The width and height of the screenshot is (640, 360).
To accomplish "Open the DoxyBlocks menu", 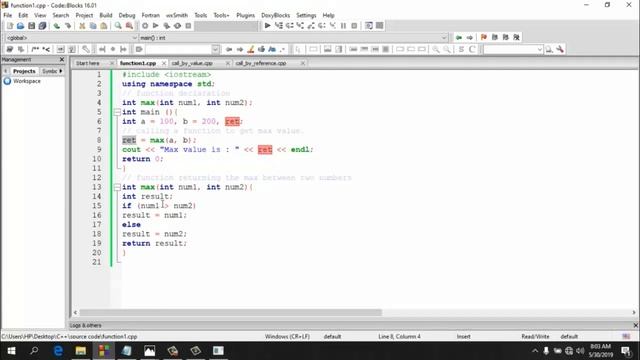I will tap(276, 15).
